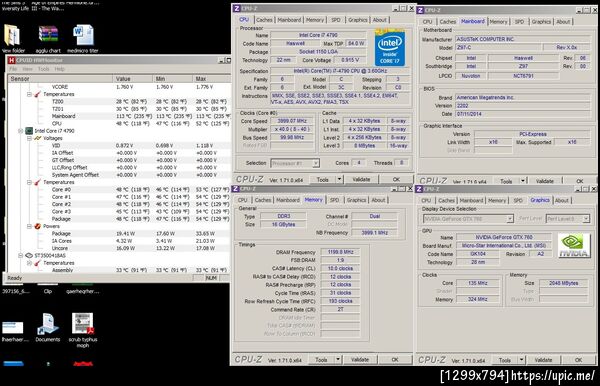Collapse the ST3500418AS drive node
Screen dimensions: 600x386
[x=21, y=255]
